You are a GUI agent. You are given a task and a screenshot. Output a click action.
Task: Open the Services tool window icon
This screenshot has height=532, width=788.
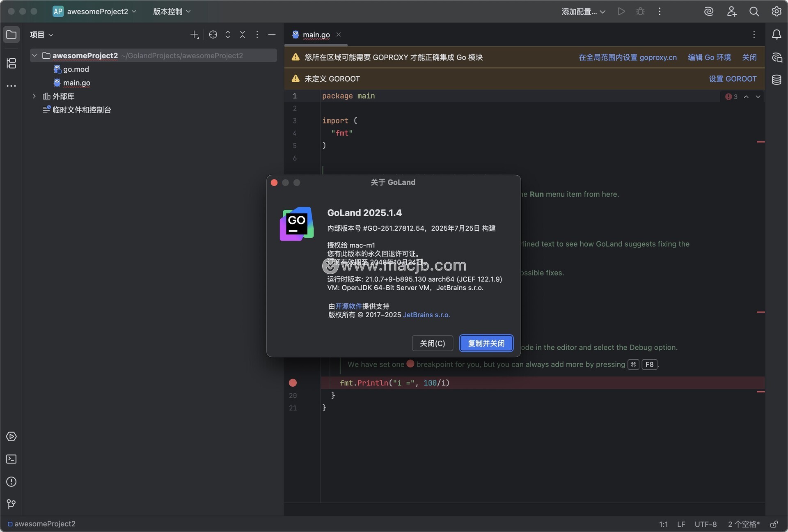coord(11,436)
